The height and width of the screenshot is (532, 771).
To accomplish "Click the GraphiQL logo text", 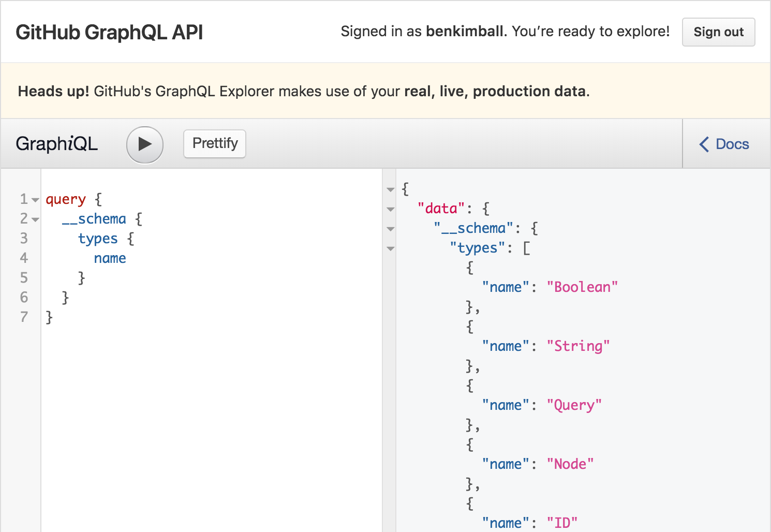I will (56, 144).
